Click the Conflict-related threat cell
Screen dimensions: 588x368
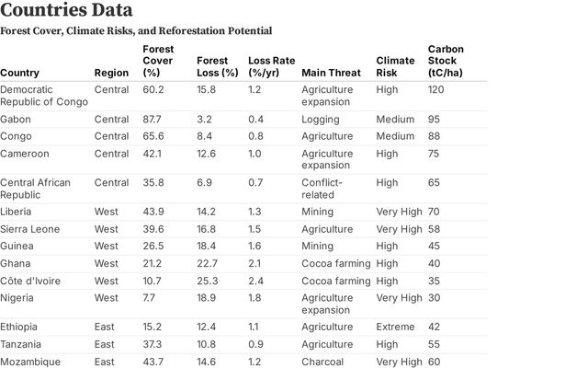(321, 189)
